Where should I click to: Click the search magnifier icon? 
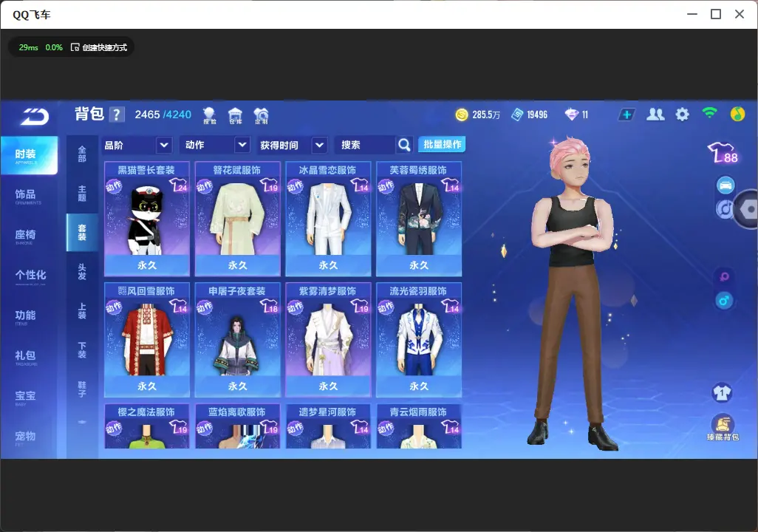(x=404, y=145)
